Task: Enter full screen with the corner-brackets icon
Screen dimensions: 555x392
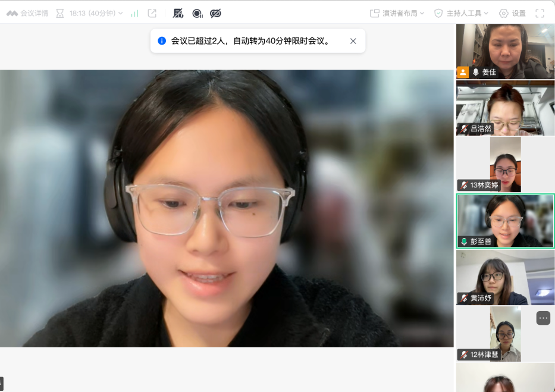Action: click(x=540, y=13)
